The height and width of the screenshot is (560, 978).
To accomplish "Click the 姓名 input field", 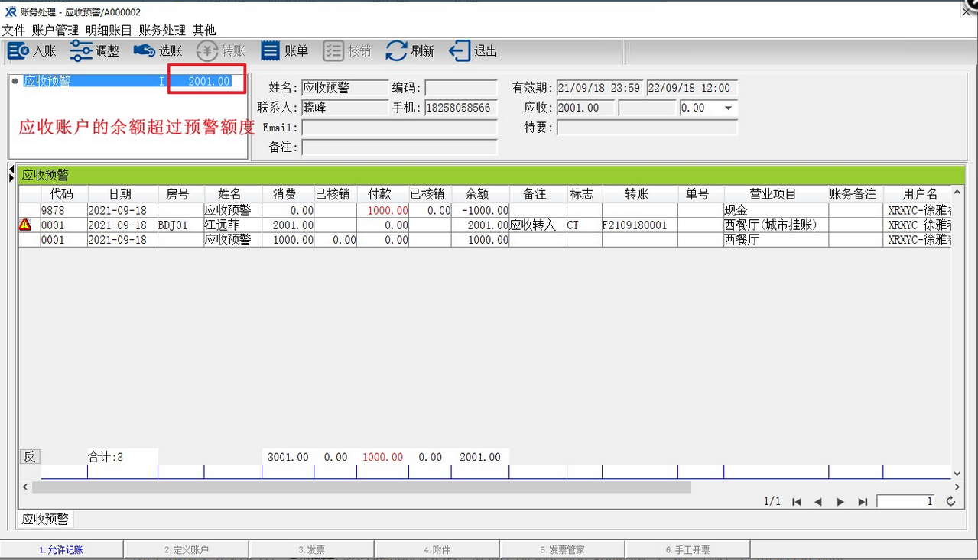I will tap(345, 88).
